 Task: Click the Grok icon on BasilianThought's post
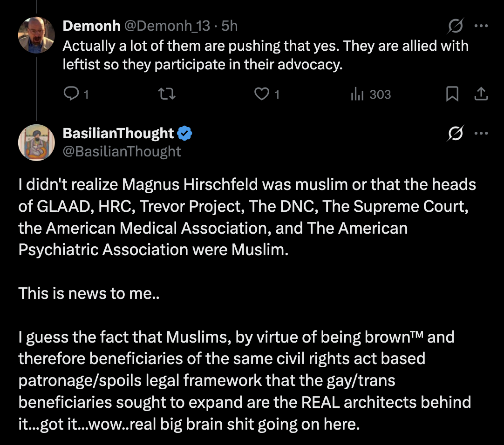coord(456,133)
